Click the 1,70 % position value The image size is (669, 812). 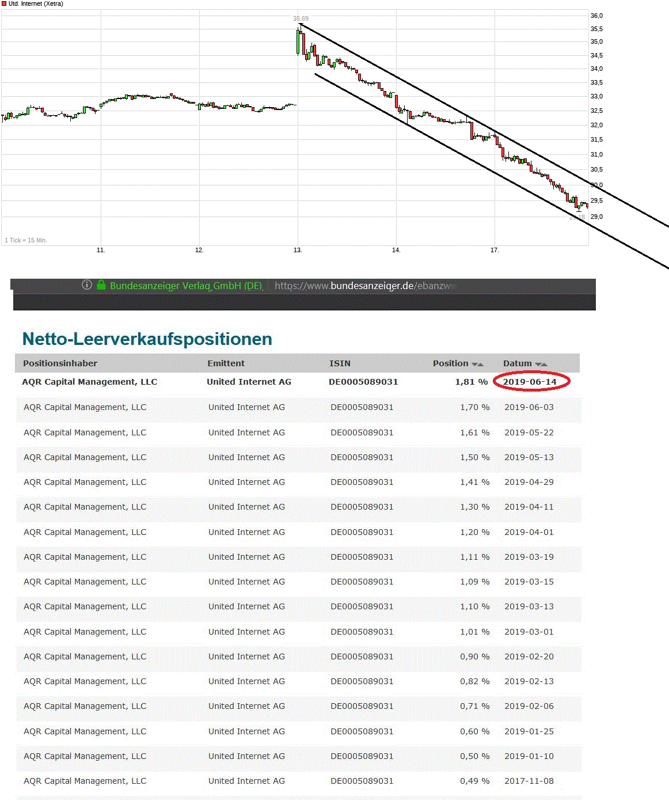tap(475, 407)
